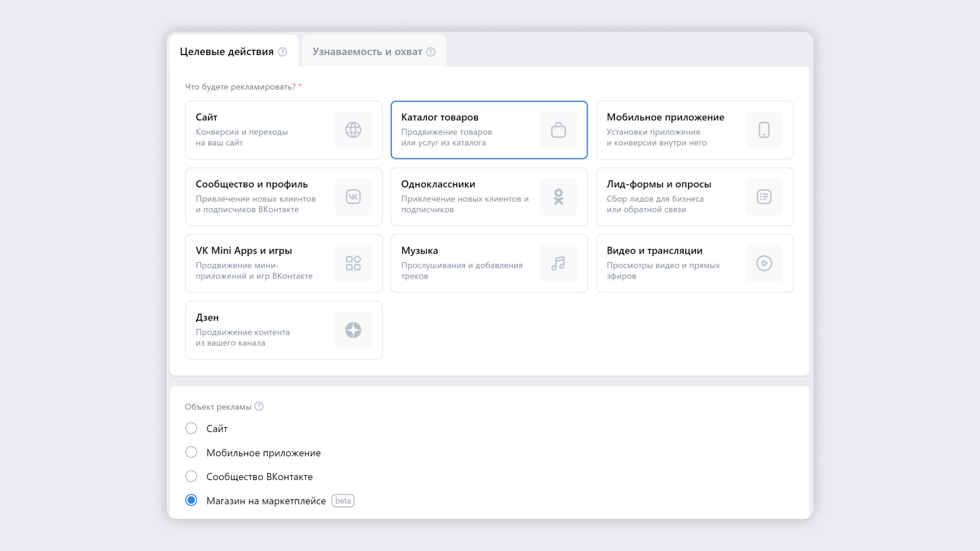Viewport: 980px width, 551px height.
Task: Select Мобильное приложение radio option
Action: (191, 452)
